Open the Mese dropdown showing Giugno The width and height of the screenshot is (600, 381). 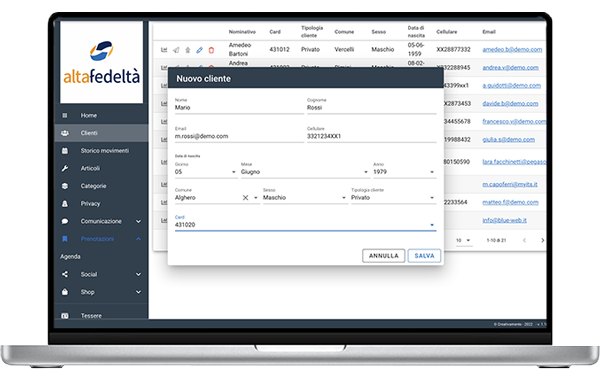tap(305, 172)
